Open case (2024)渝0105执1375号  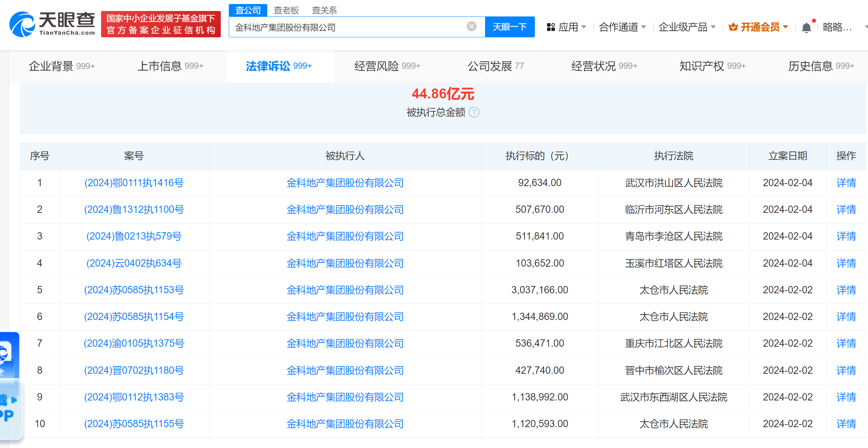134,343
